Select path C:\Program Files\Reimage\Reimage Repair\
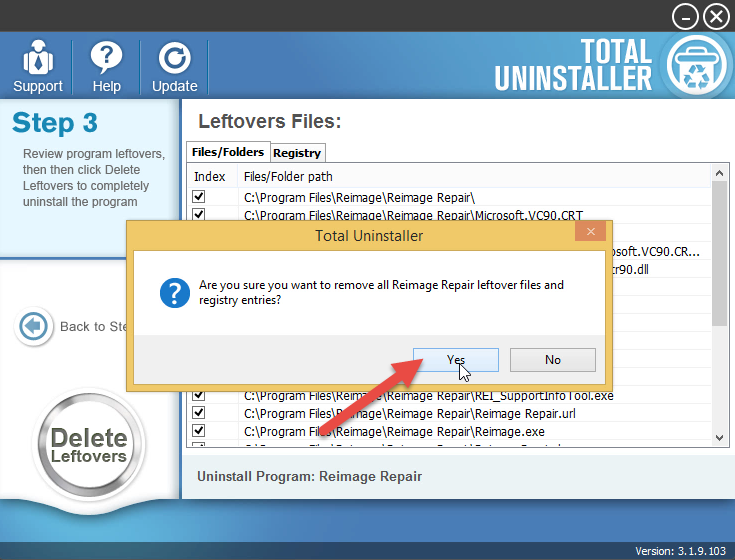The height and width of the screenshot is (560, 735). coord(360,197)
